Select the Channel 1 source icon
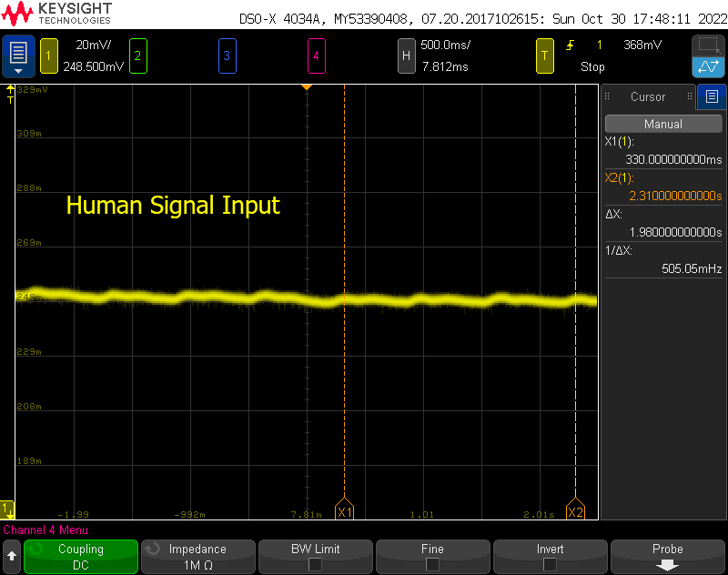Viewport: 728px width, 575px height. click(48, 55)
